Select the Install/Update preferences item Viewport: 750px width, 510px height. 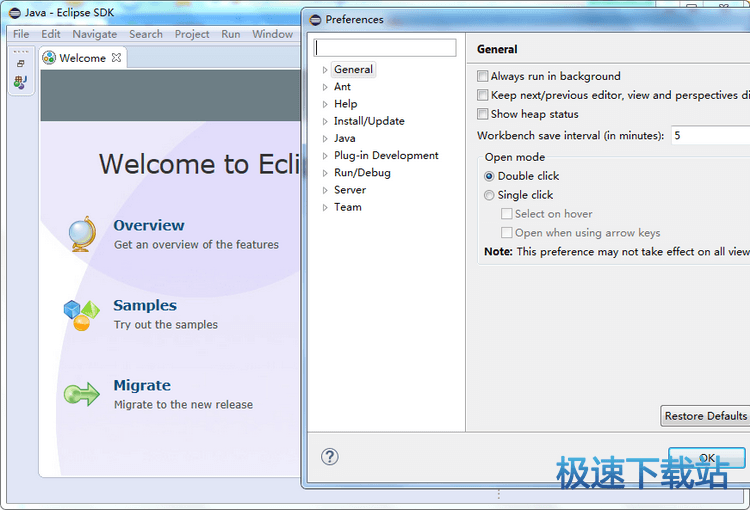[369, 121]
